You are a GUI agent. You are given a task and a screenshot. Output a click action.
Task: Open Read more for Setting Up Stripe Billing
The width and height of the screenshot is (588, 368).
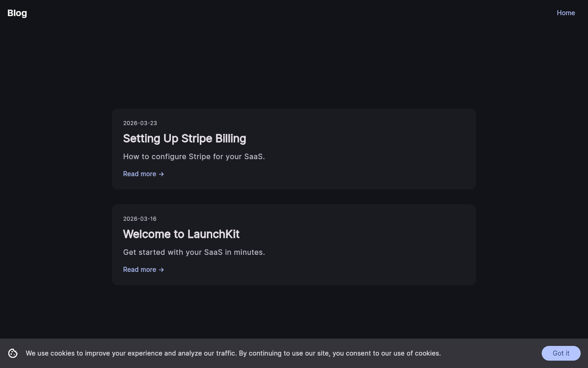pos(140,174)
